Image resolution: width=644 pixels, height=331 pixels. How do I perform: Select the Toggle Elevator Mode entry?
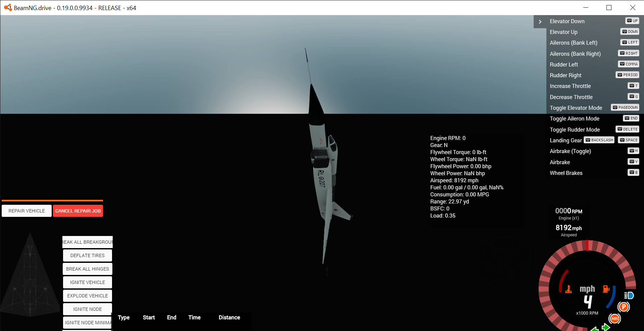point(576,108)
